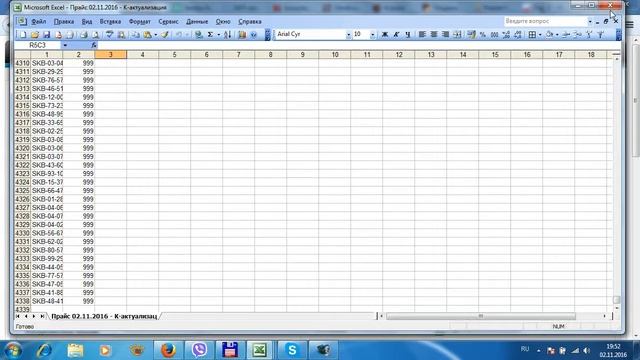Open the Формат menu
640x360 pixels.
click(140, 22)
